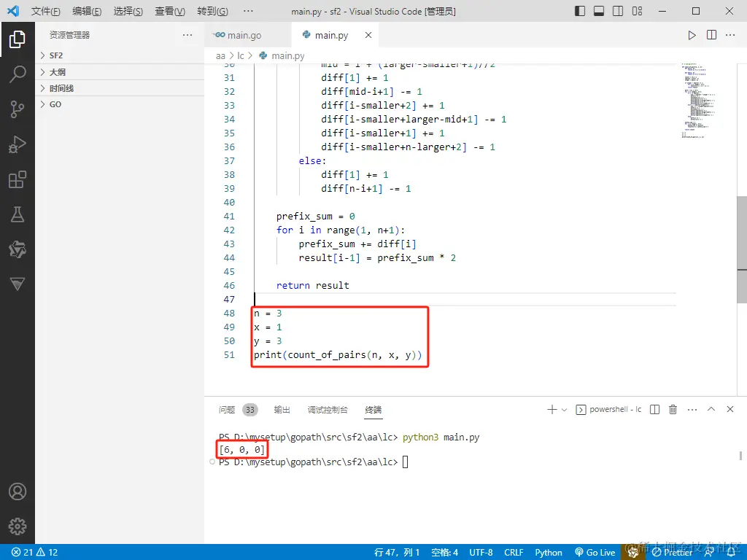Open the Accounts icon in activity bar
The image size is (747, 560).
[x=18, y=491]
